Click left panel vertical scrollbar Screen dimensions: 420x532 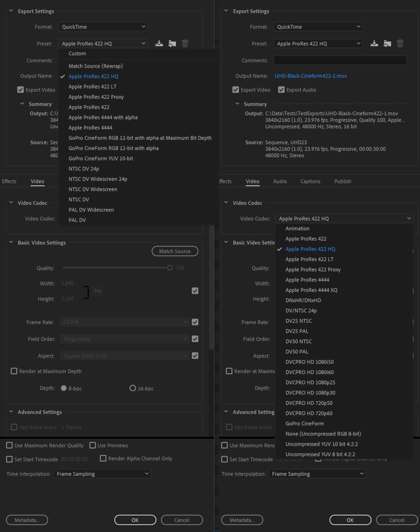pos(211,288)
